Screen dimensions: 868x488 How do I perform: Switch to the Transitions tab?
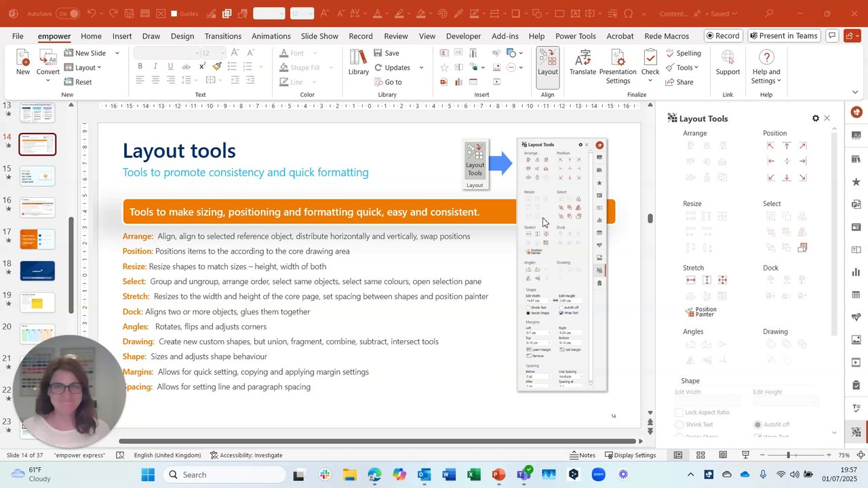tap(223, 36)
